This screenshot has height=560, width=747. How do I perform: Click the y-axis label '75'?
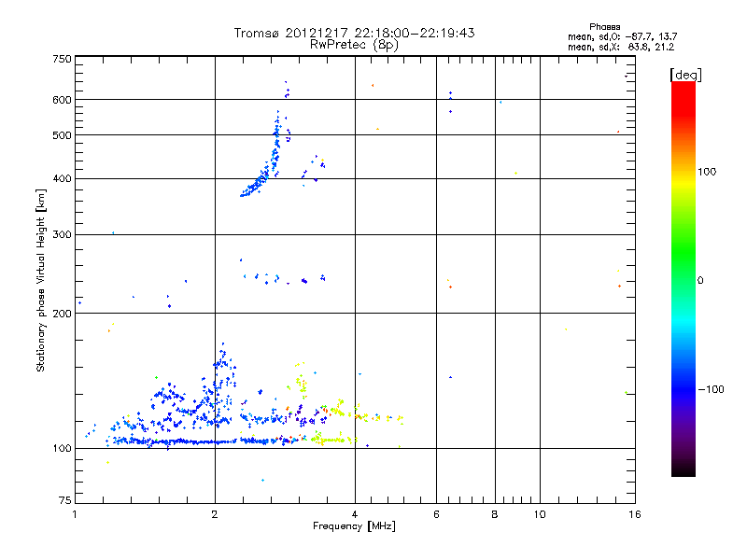(x=65, y=500)
